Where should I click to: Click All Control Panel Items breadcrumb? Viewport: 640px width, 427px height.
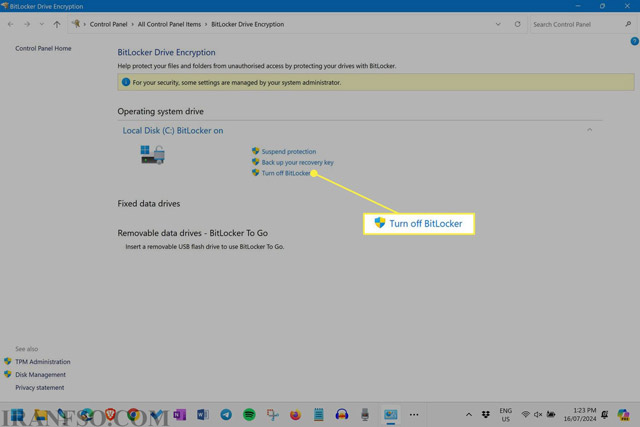(x=169, y=24)
